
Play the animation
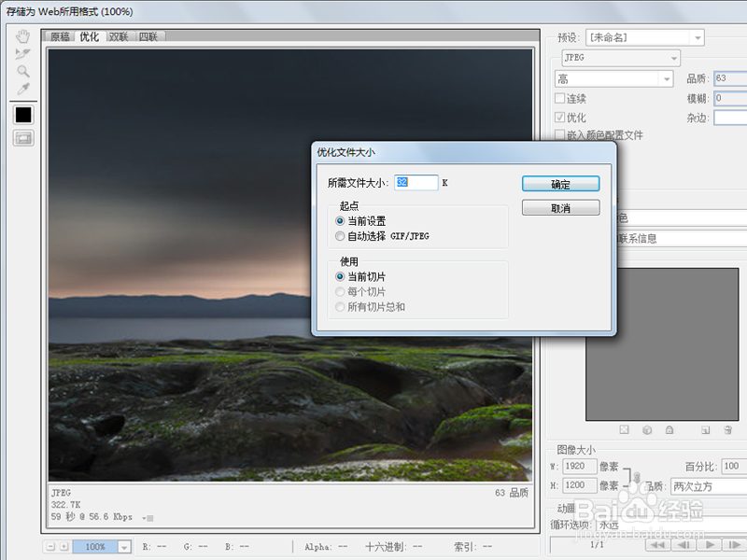710,545
